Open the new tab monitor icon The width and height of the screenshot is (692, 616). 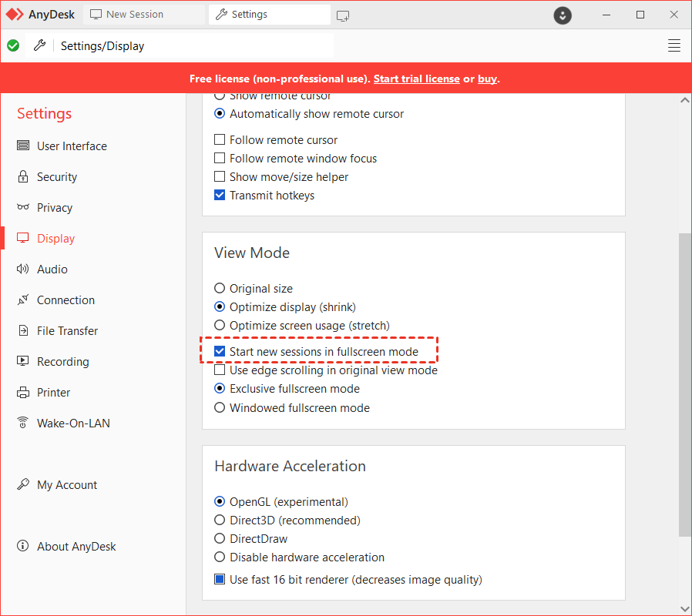[x=343, y=15]
